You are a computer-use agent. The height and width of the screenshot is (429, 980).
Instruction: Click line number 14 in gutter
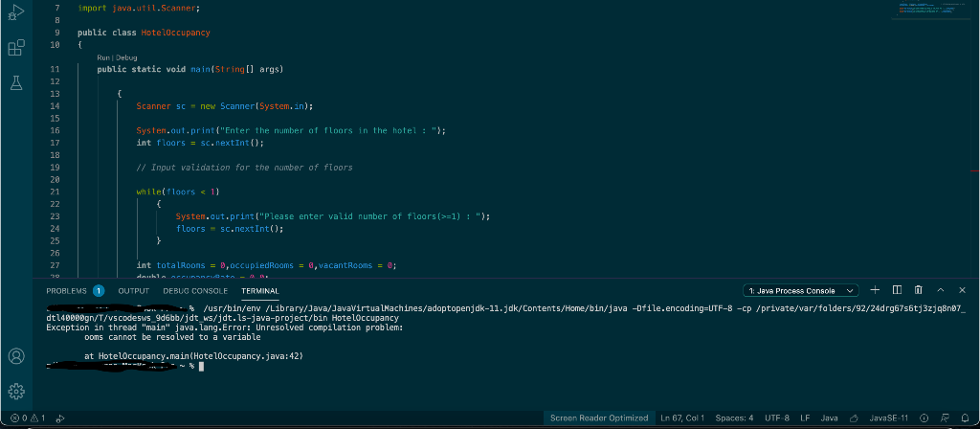point(55,106)
